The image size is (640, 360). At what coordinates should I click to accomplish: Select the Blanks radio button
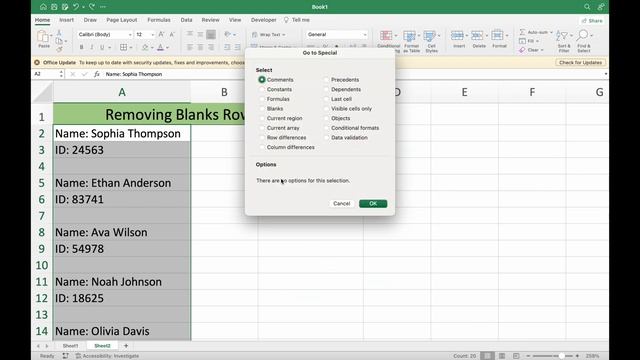[262, 109]
